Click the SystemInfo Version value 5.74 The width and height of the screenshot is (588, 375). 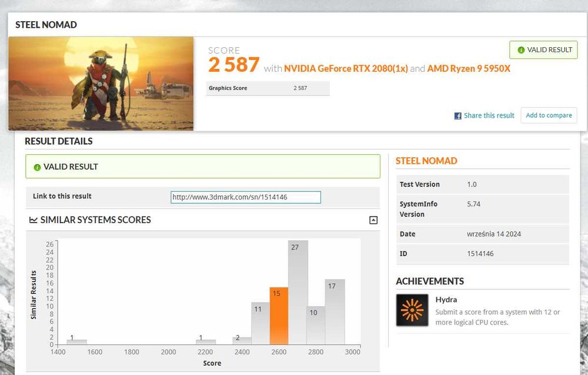[x=473, y=204]
